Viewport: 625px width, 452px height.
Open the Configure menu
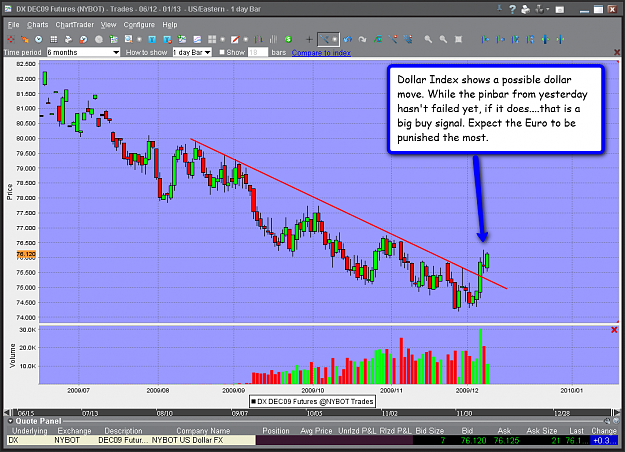(139, 25)
